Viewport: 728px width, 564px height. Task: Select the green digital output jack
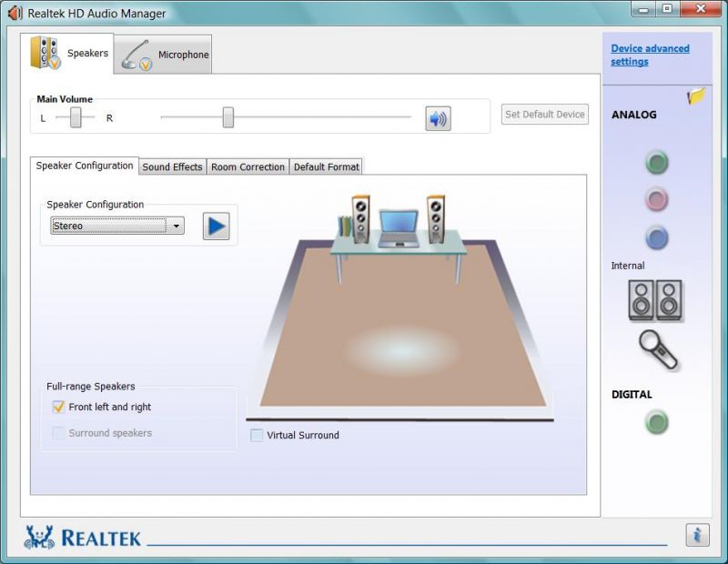tap(656, 422)
